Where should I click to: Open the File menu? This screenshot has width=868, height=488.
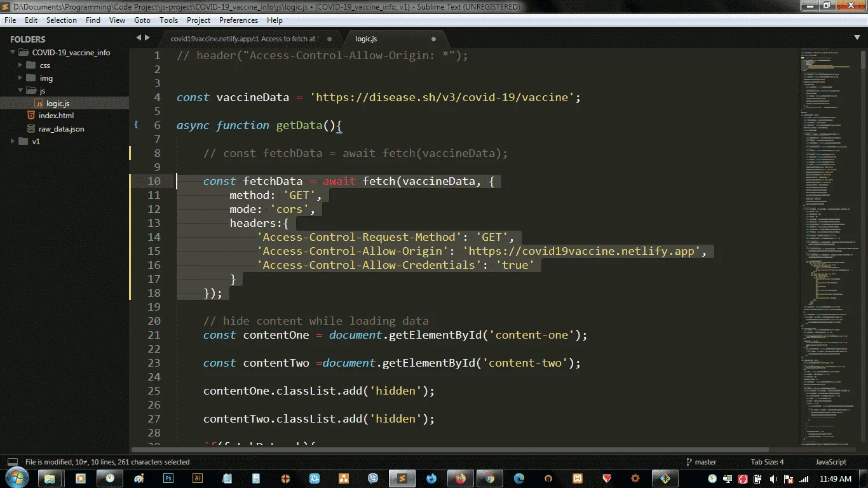10,20
